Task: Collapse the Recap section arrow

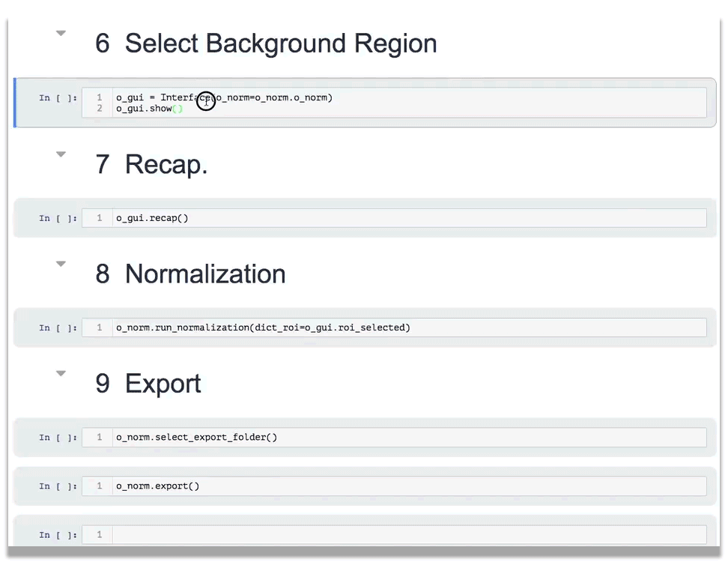Action: tap(61, 154)
